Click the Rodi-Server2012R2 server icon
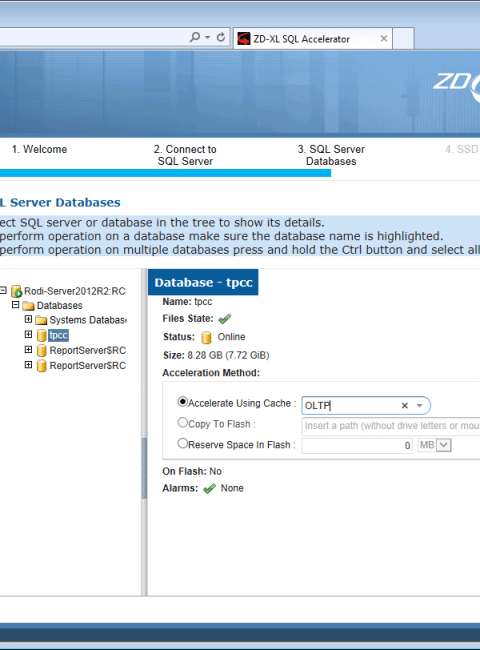 (17, 291)
